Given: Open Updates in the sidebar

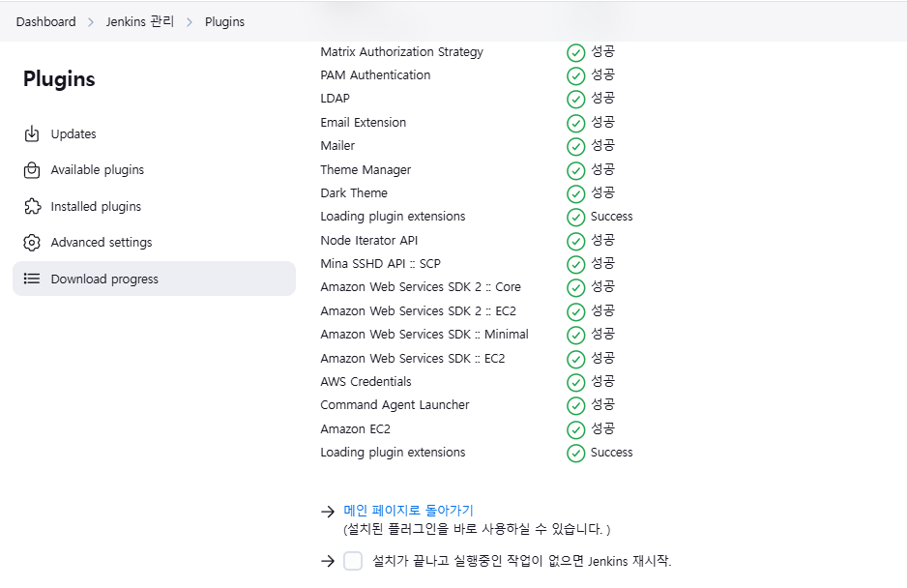Looking at the screenshot, I should coord(154,133).
